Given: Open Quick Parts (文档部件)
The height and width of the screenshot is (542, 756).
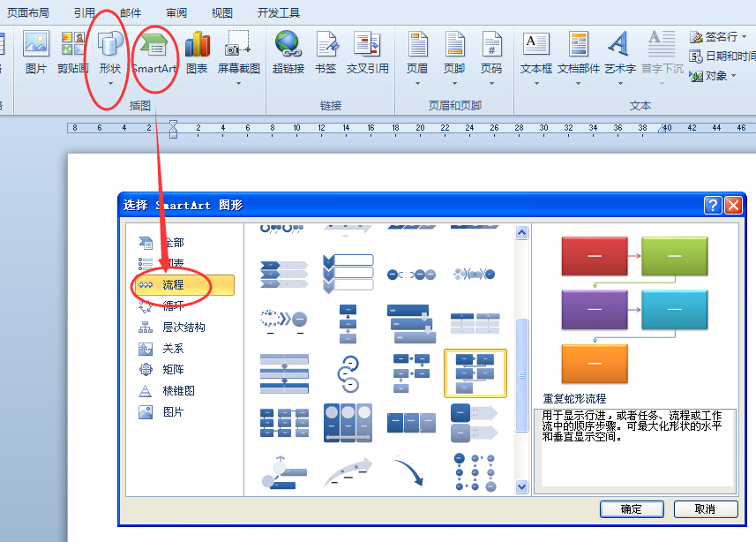Looking at the screenshot, I should coord(578,58).
